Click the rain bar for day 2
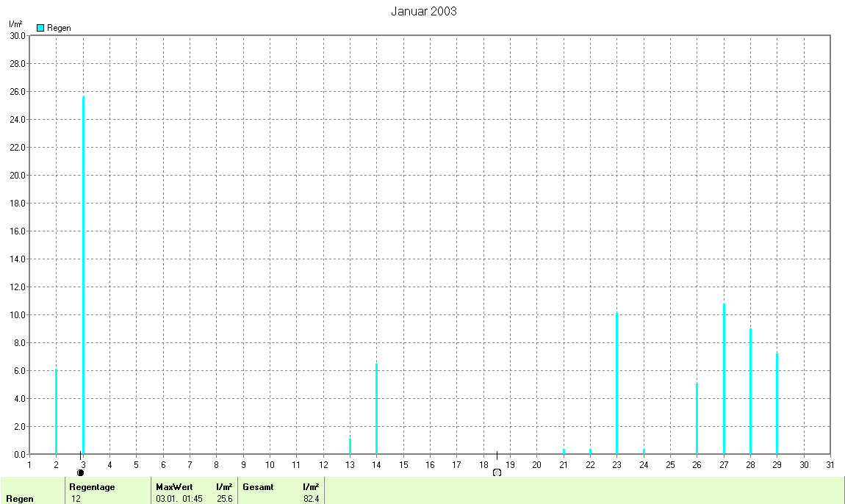This screenshot has height=504, width=845. [56, 411]
